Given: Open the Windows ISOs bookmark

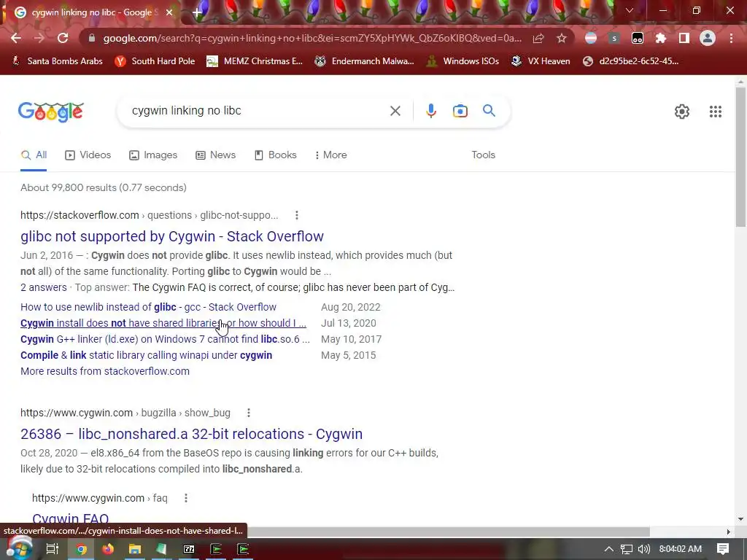Looking at the screenshot, I should (x=462, y=61).
